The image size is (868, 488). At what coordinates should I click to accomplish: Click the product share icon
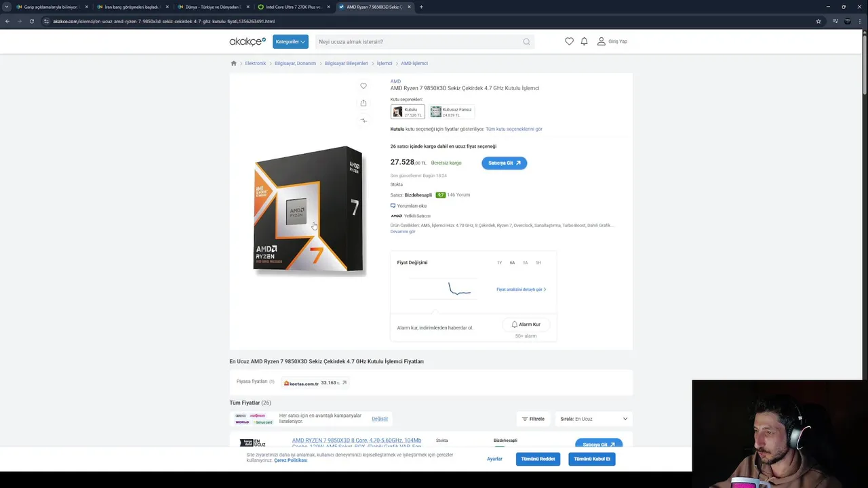pyautogui.click(x=363, y=103)
